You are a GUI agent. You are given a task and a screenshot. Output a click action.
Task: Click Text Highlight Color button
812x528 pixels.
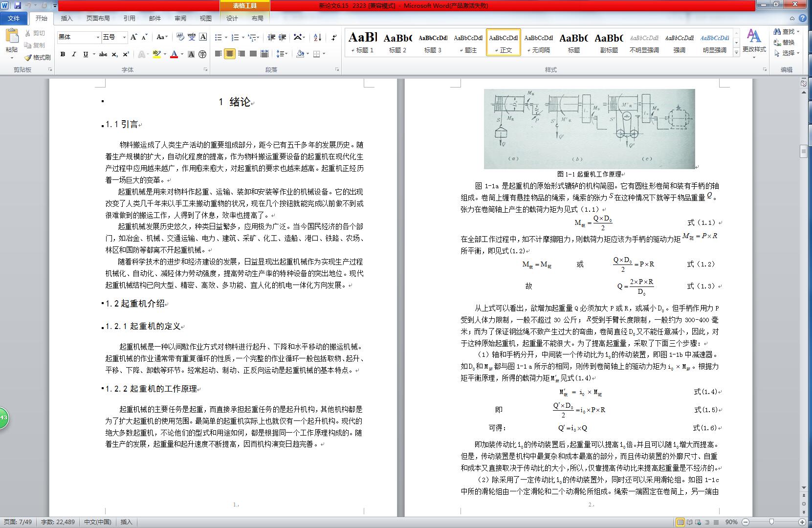[x=156, y=54]
